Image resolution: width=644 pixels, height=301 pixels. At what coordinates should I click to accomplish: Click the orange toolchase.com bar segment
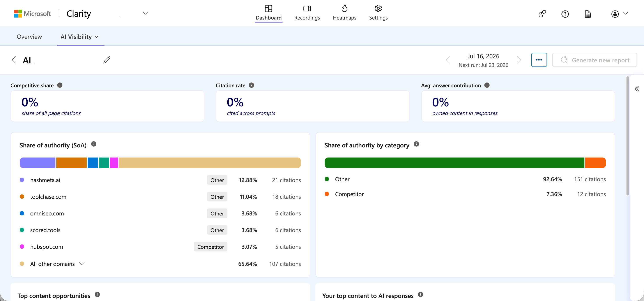pos(71,163)
